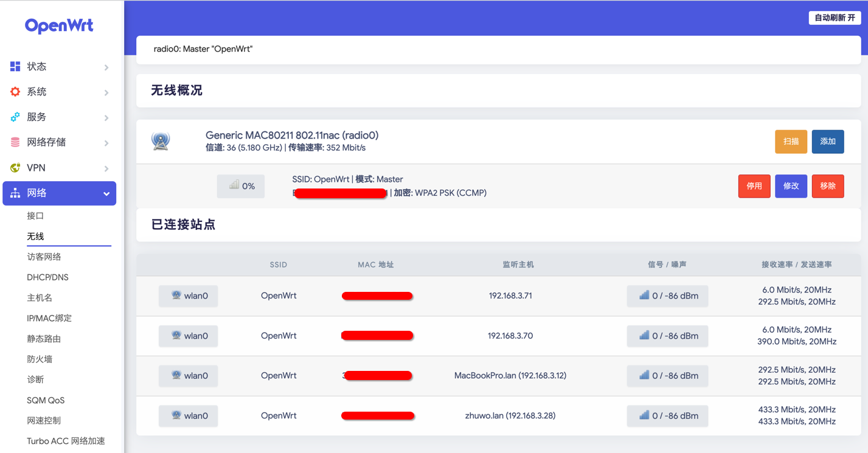Click the 系统 gear icon
This screenshot has height=453, width=868.
[15, 92]
